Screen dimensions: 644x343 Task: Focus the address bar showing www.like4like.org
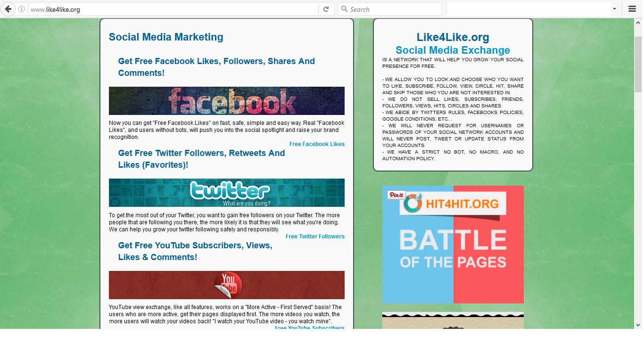coord(170,9)
